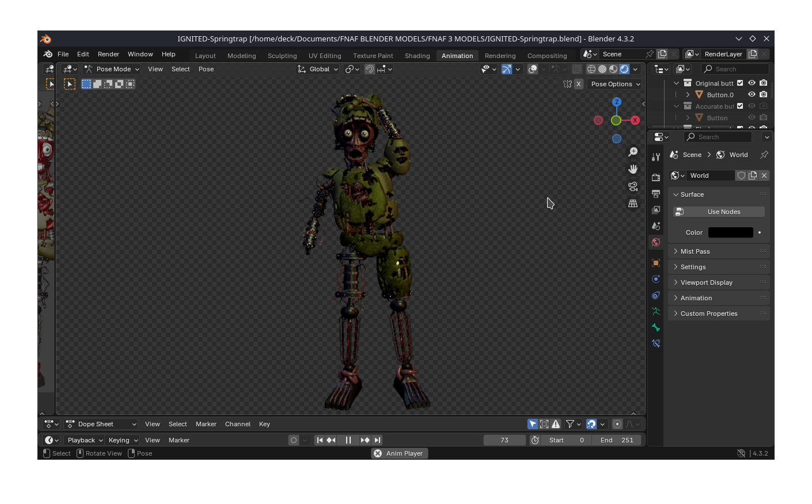
Task: Click the current frame field 73
Action: point(504,440)
